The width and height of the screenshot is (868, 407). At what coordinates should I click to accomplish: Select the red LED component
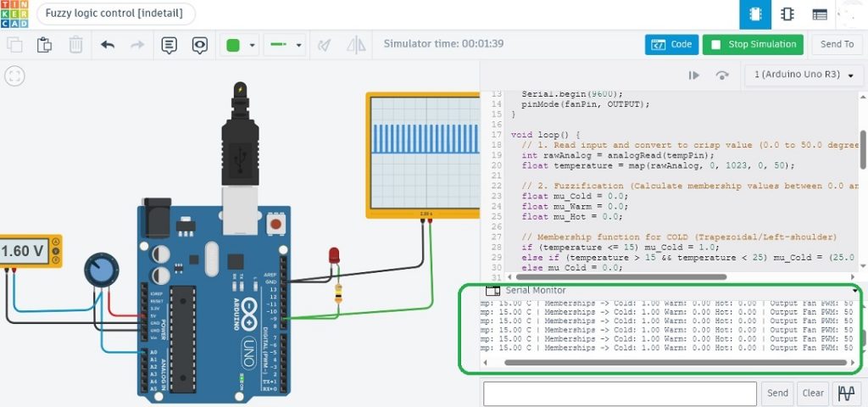point(334,256)
